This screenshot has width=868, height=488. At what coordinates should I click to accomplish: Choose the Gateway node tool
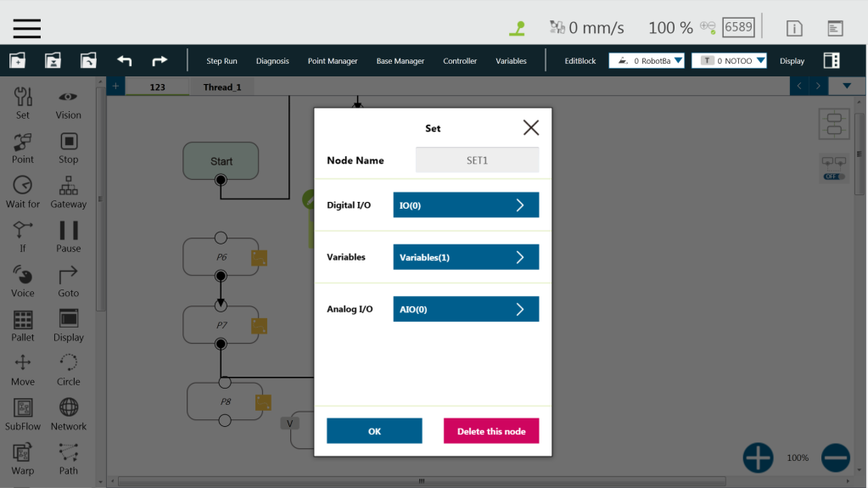(x=68, y=187)
